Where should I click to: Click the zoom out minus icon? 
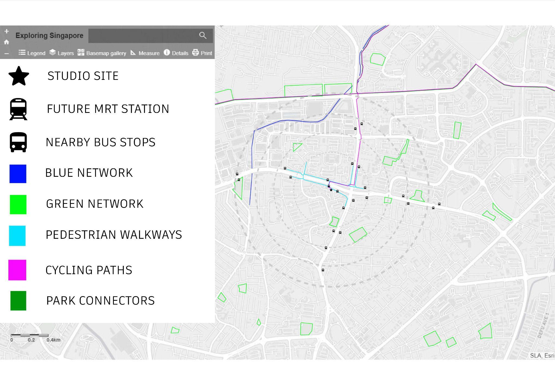7,54
